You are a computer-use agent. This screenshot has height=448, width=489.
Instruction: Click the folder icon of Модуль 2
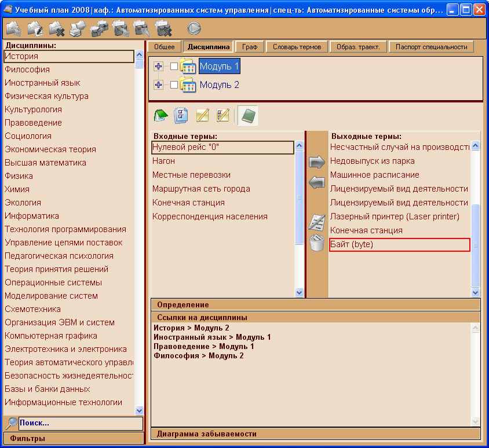(188, 85)
